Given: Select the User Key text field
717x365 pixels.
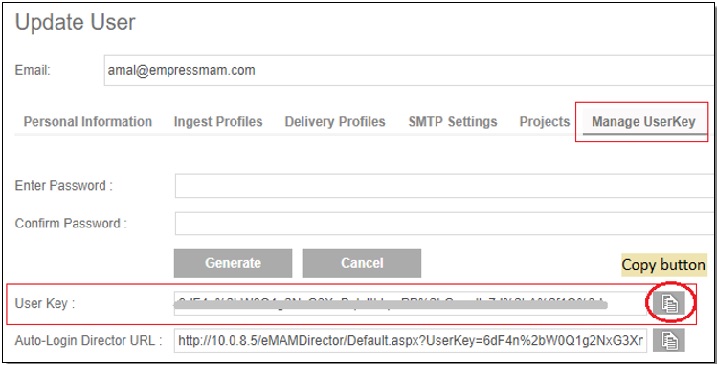Looking at the screenshot, I should click(410, 303).
